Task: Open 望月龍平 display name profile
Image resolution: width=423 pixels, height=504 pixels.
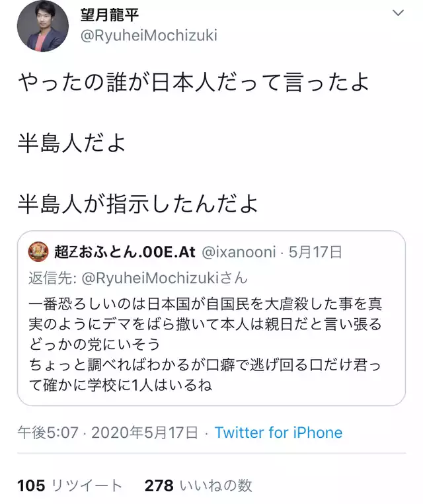Action: [109, 15]
